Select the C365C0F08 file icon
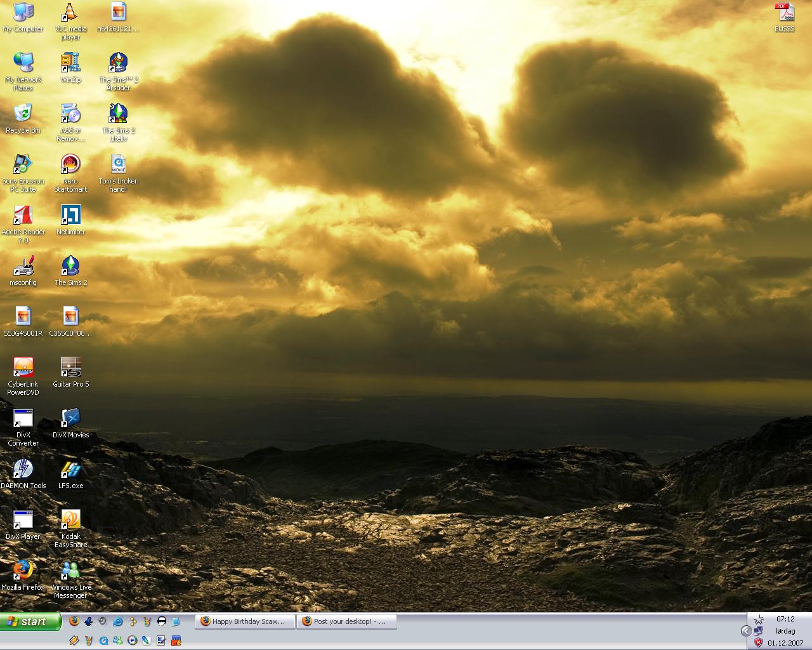 (x=70, y=322)
